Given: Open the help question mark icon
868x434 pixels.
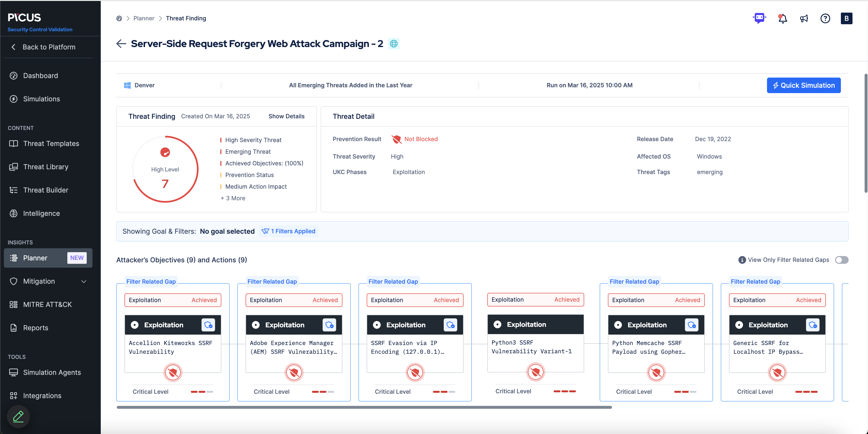Looking at the screenshot, I should [825, 18].
